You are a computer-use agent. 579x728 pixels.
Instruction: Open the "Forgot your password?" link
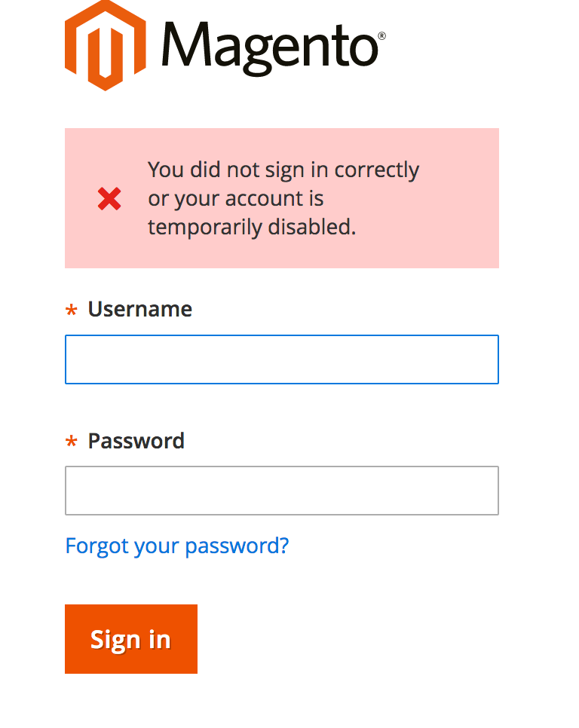coord(177,546)
